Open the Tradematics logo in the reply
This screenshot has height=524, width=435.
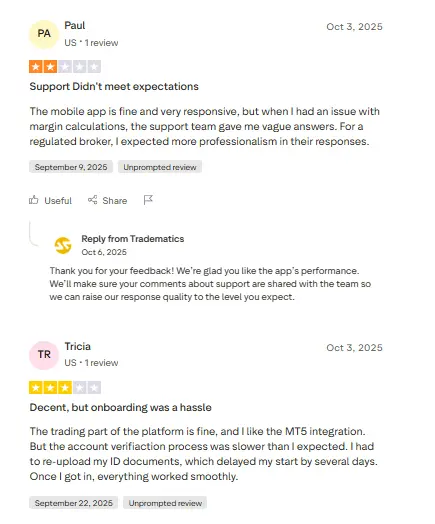tap(63, 245)
